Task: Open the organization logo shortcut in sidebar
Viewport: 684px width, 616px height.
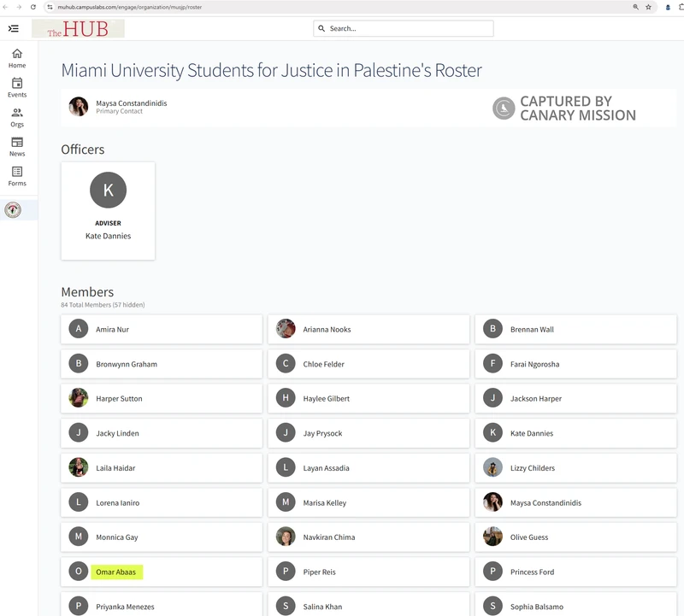Action: tap(13, 210)
